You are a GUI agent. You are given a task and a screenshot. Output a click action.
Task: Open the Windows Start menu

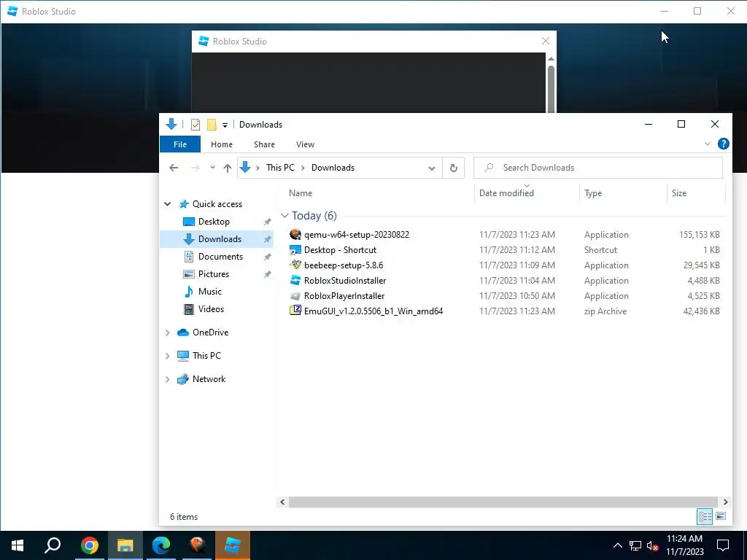pyautogui.click(x=18, y=545)
